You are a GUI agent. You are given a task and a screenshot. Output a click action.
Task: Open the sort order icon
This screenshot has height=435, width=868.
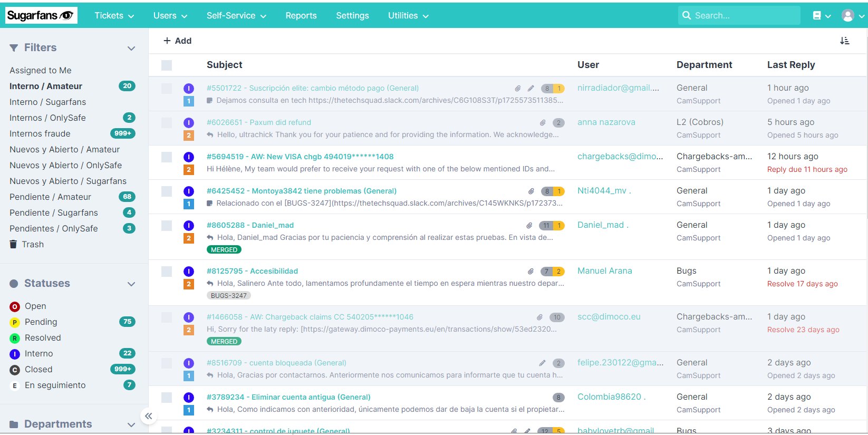(844, 41)
